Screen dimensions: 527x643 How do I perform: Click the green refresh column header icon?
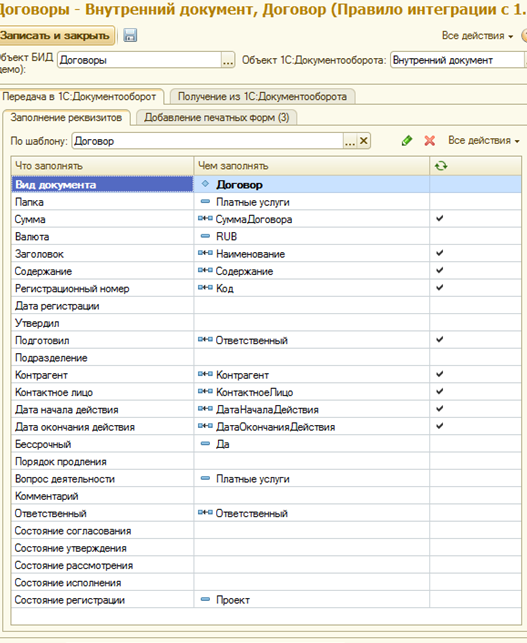(x=441, y=166)
